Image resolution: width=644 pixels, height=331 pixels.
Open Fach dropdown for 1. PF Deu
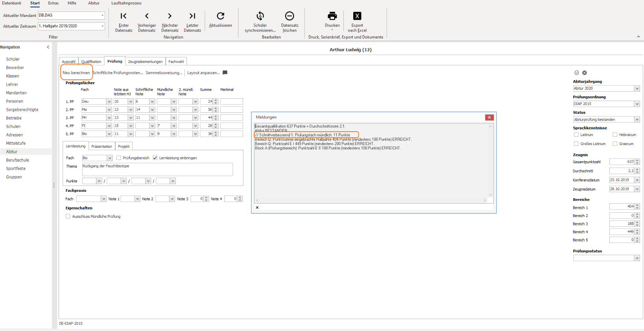(x=109, y=101)
